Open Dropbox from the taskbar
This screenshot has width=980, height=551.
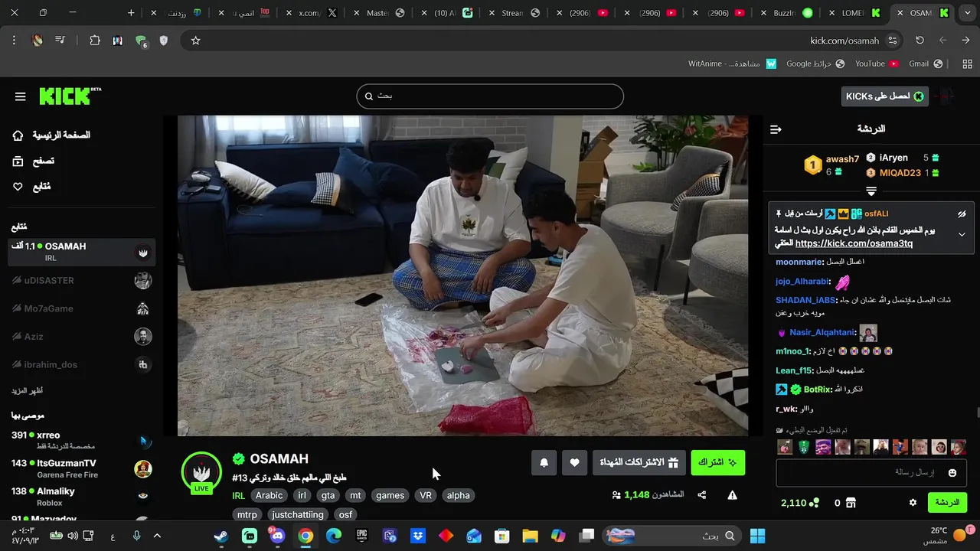point(418,536)
